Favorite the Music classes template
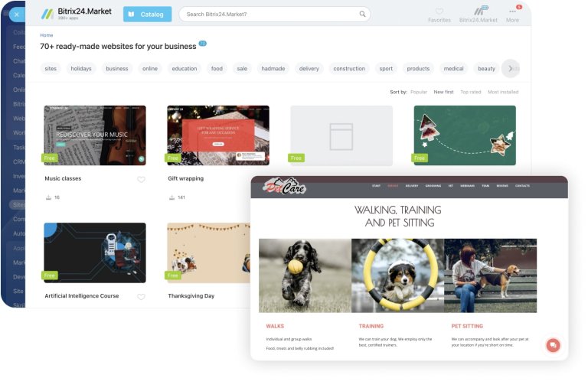 pos(141,180)
